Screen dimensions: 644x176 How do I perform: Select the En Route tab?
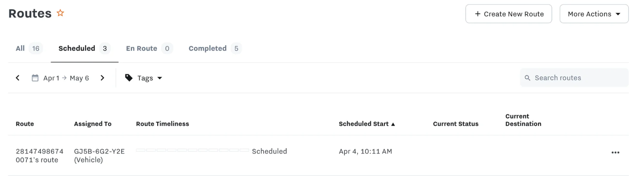click(x=149, y=49)
